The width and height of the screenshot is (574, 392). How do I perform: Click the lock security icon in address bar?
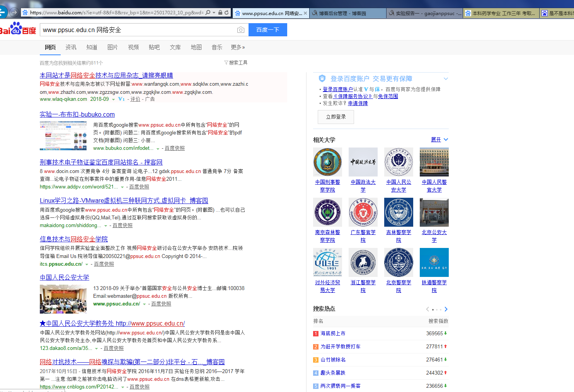[x=220, y=13]
